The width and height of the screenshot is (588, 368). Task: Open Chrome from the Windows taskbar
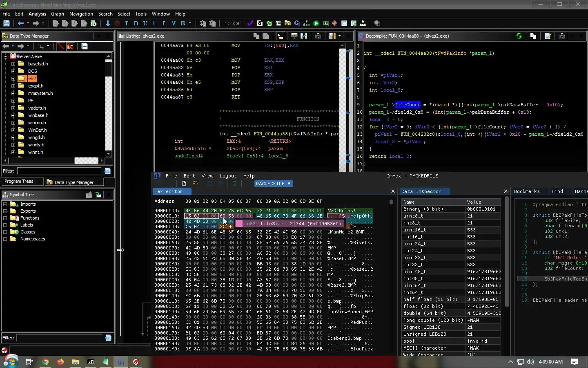(x=45, y=362)
